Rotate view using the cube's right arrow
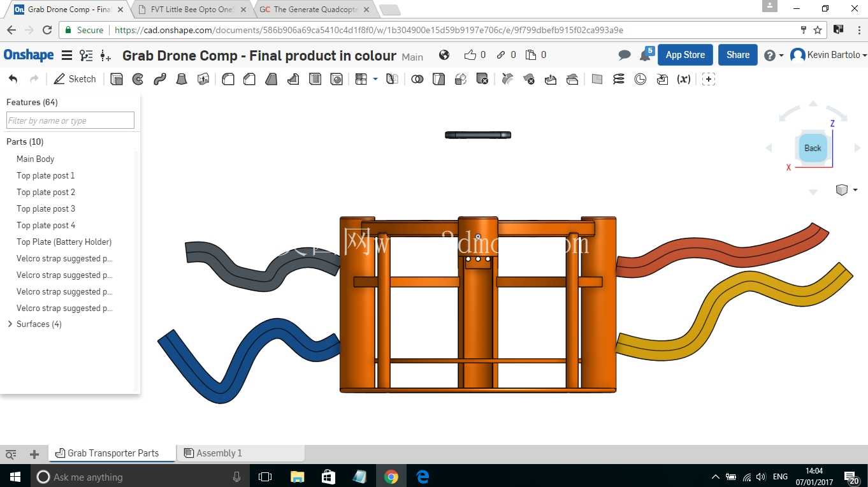Image resolution: width=868 pixels, height=487 pixels. pyautogui.click(x=857, y=148)
